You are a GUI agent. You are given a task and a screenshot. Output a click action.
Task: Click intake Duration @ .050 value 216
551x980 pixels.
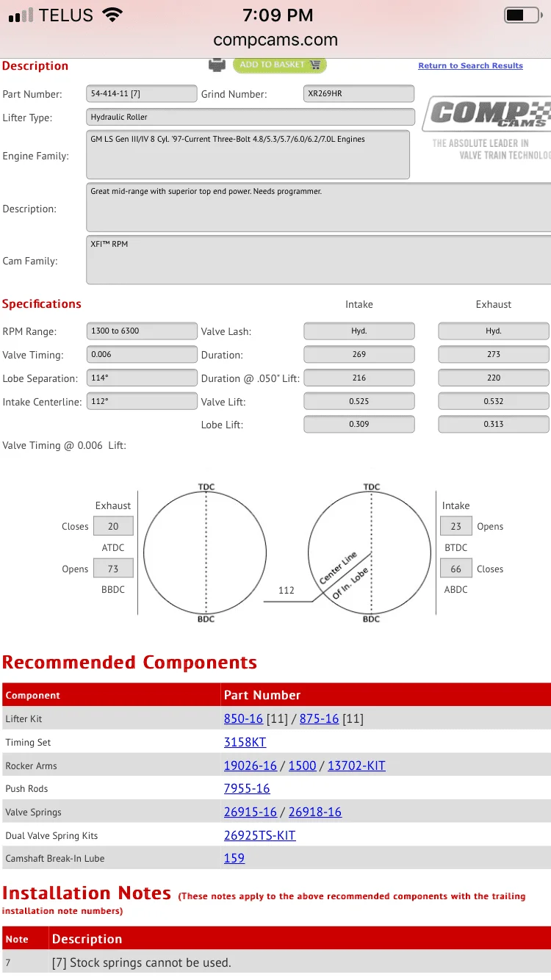359,378
